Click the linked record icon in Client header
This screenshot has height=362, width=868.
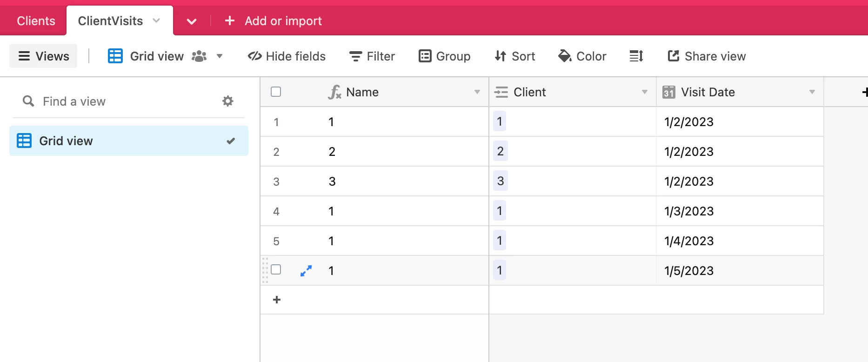[x=501, y=92]
